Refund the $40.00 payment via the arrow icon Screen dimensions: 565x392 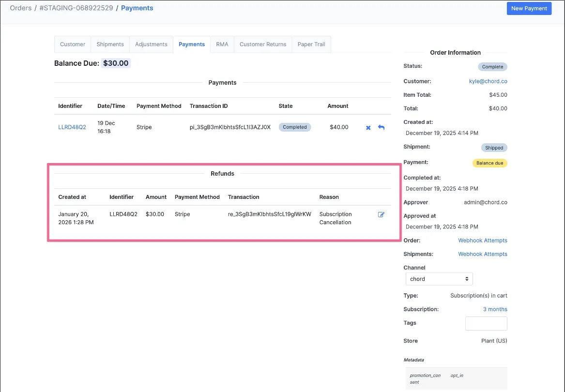tap(381, 127)
